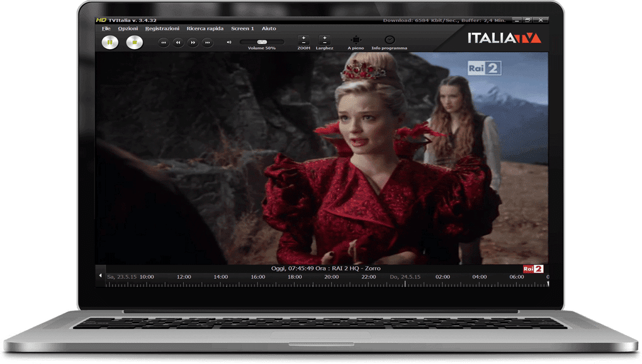
Task: Open the Aiuto menu
Action: [x=269, y=29]
